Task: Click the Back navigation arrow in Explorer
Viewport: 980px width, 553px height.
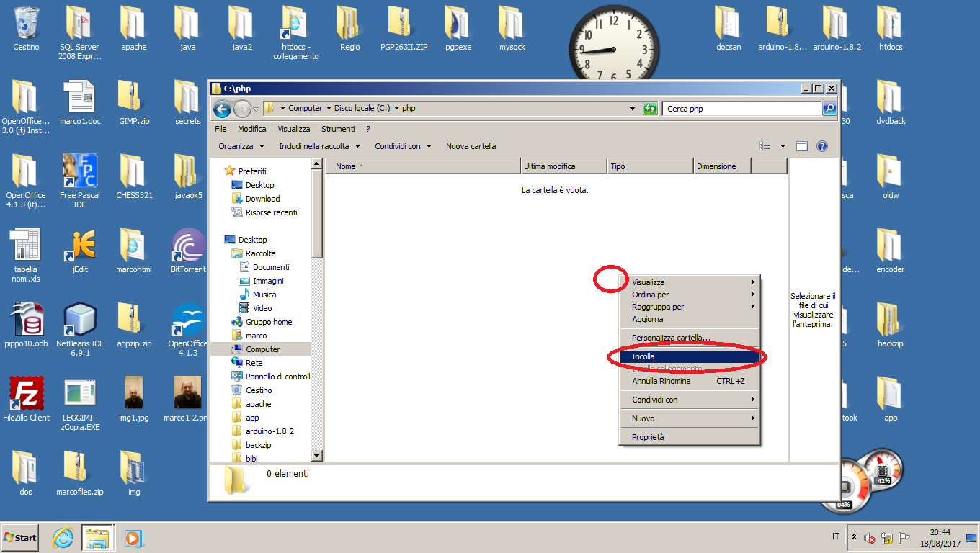Action: (x=222, y=109)
